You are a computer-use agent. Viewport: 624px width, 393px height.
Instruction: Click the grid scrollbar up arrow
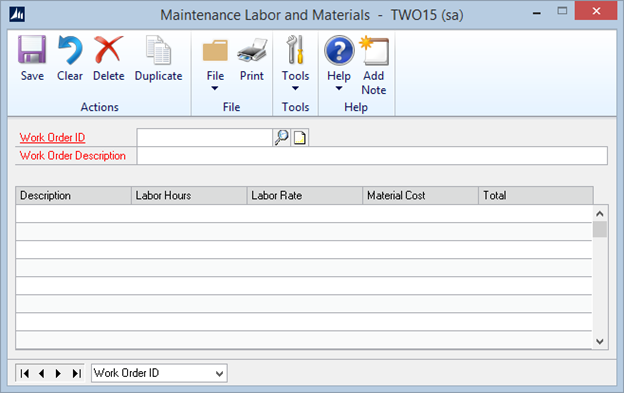(x=600, y=214)
